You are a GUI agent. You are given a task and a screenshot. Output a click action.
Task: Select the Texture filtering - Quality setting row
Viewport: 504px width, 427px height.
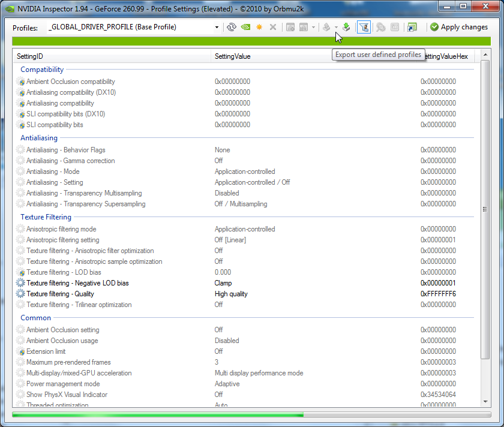(x=60, y=294)
